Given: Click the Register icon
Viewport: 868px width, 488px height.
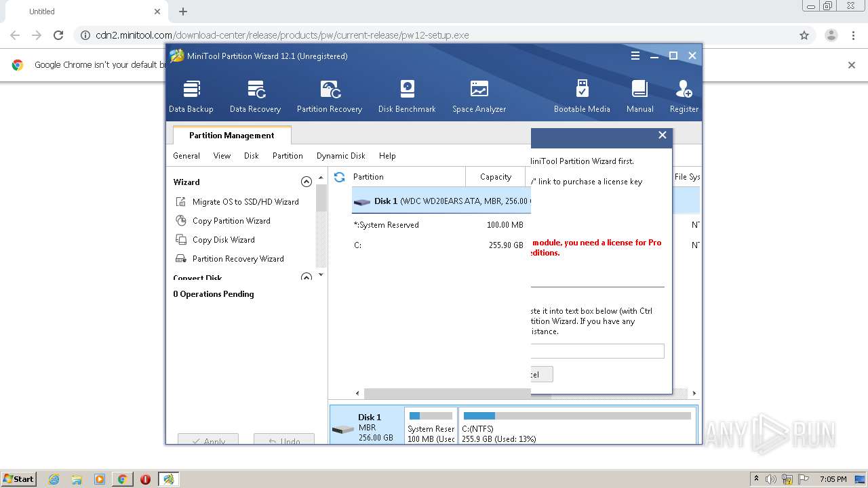Looking at the screenshot, I should coord(684,89).
